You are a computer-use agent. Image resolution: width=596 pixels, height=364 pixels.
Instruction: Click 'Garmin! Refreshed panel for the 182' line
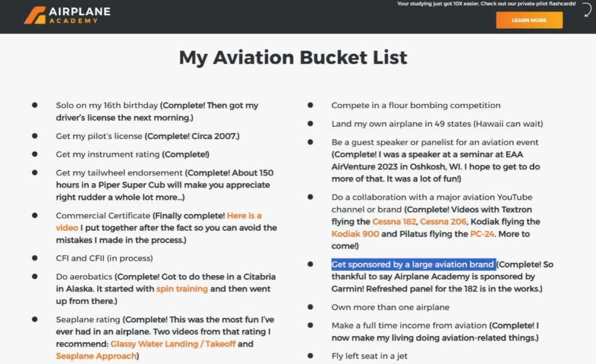coord(437,289)
